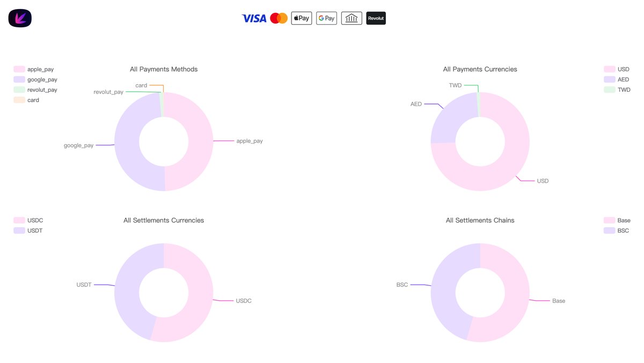Toggle TWD legend swatch
The image size is (644, 363).
coord(610,90)
